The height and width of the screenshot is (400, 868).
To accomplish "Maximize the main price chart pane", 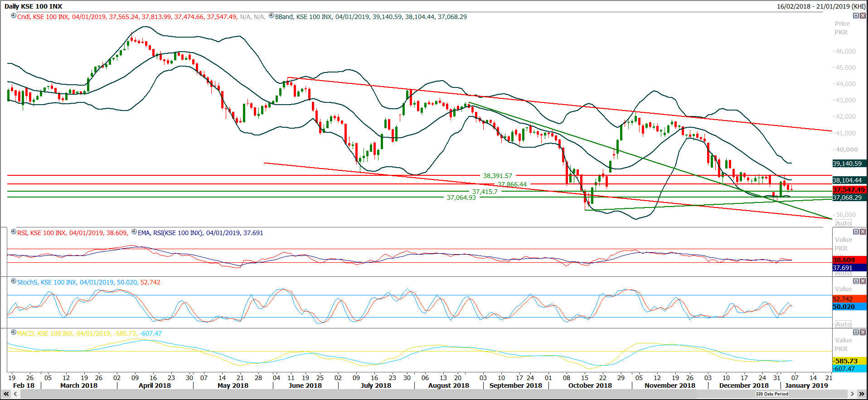I will tap(856, 16).
